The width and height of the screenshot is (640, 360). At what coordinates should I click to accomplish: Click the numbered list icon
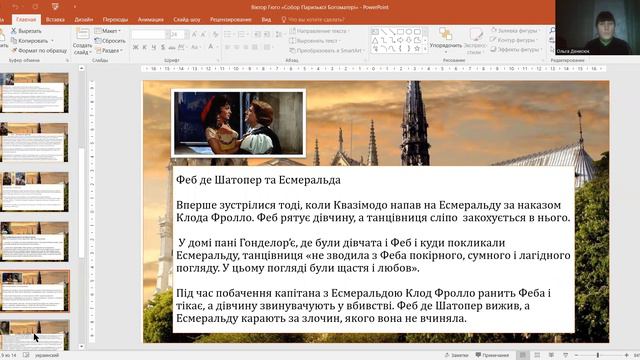click(x=242, y=34)
